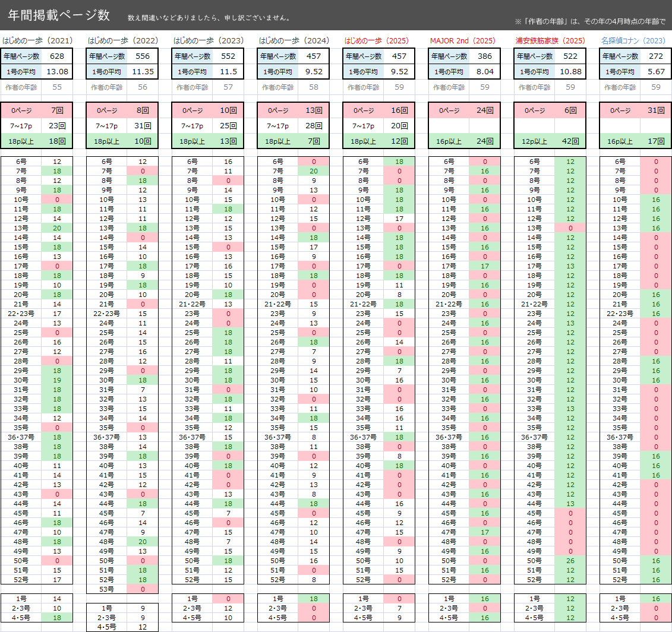This screenshot has height=632, width=672.
Task: Click the annual page count value 628
Action: [57, 56]
